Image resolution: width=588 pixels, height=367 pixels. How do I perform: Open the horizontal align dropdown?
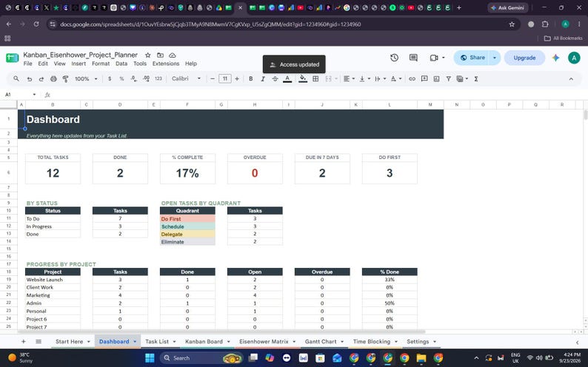click(x=349, y=78)
